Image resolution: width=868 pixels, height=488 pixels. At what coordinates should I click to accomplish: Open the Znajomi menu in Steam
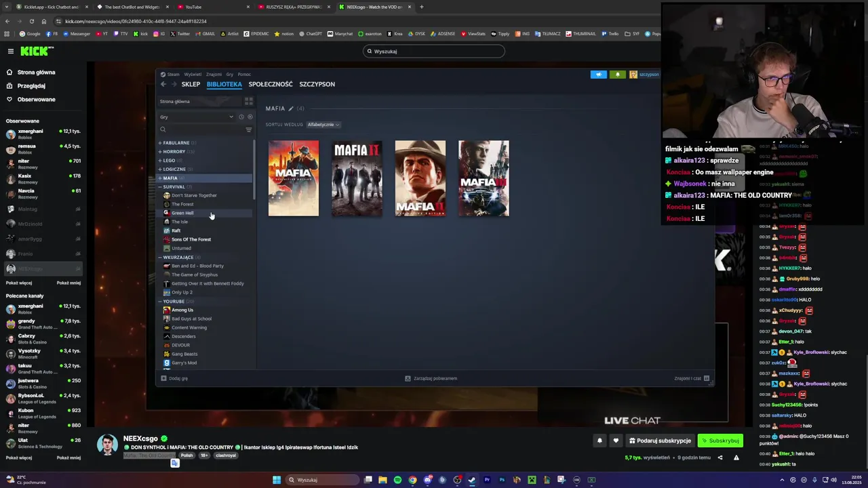(x=214, y=75)
